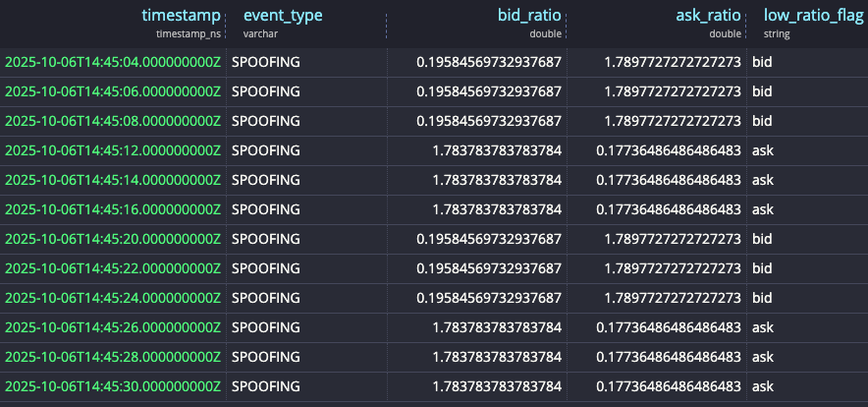868x407 pixels.
Task: Click bid_ratio value in the 14:45:08 row
Action: tap(489, 121)
